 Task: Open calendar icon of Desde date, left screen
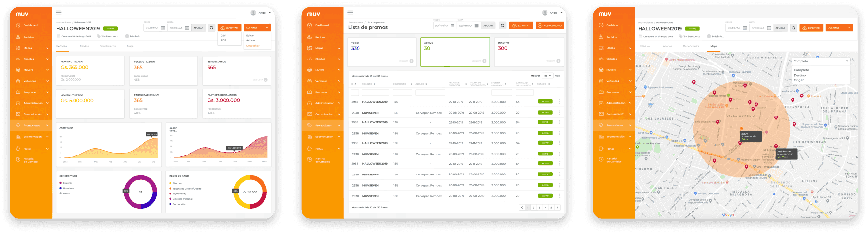[x=163, y=28]
